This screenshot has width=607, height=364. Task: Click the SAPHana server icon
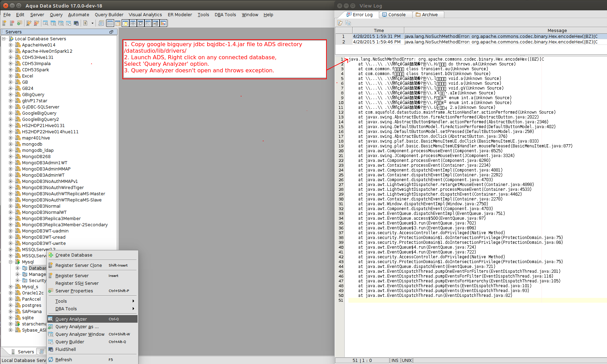pyautogui.click(x=18, y=311)
